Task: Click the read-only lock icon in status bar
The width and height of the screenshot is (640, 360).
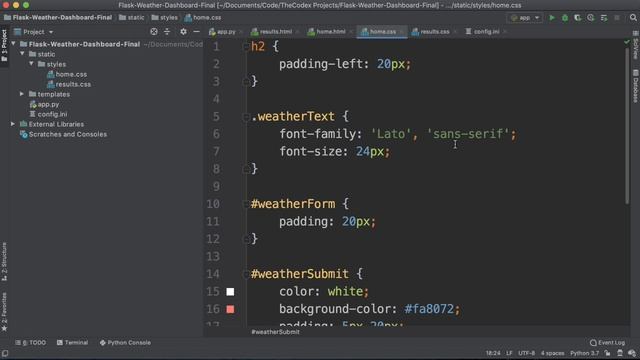Action: pos(608,353)
